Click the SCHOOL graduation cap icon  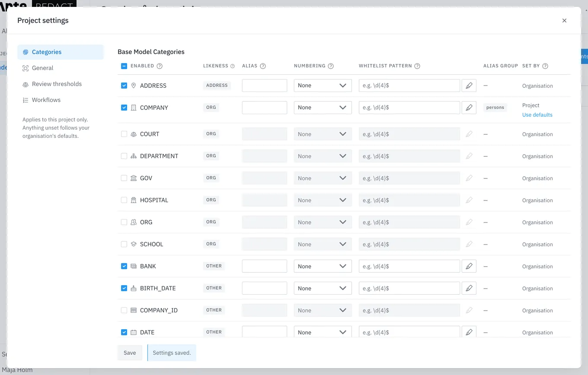(134, 244)
